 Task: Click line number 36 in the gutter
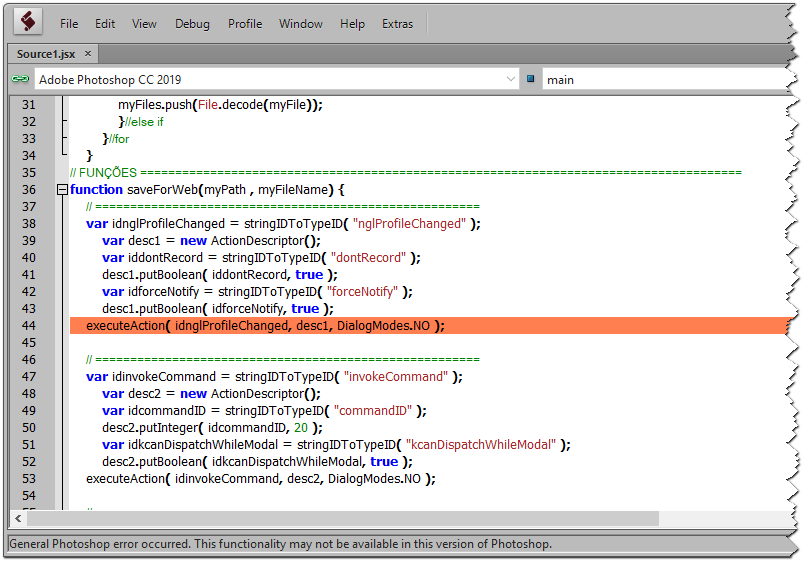(x=29, y=190)
